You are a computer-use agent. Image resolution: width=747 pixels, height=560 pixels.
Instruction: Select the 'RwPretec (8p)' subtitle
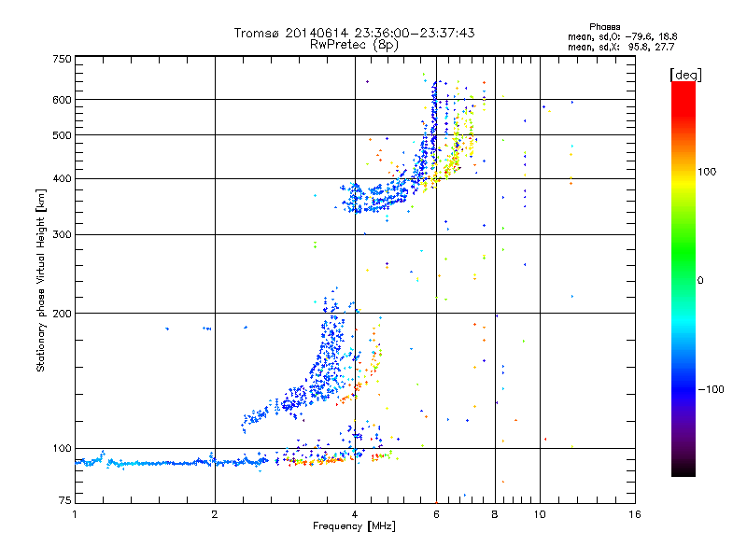(x=354, y=45)
